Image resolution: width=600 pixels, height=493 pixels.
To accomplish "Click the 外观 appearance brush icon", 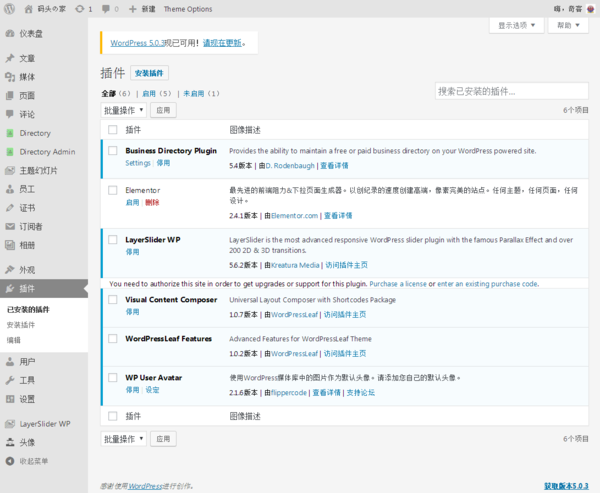I will coord(9,269).
